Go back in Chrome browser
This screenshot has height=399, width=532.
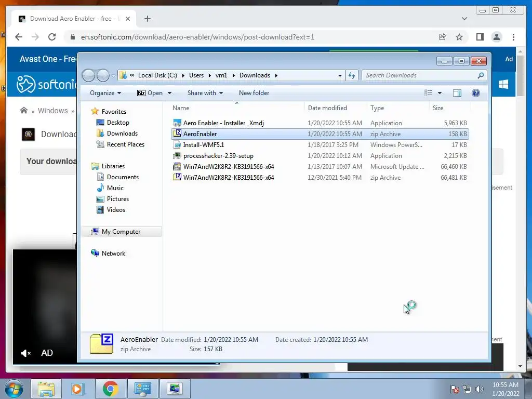(19, 37)
